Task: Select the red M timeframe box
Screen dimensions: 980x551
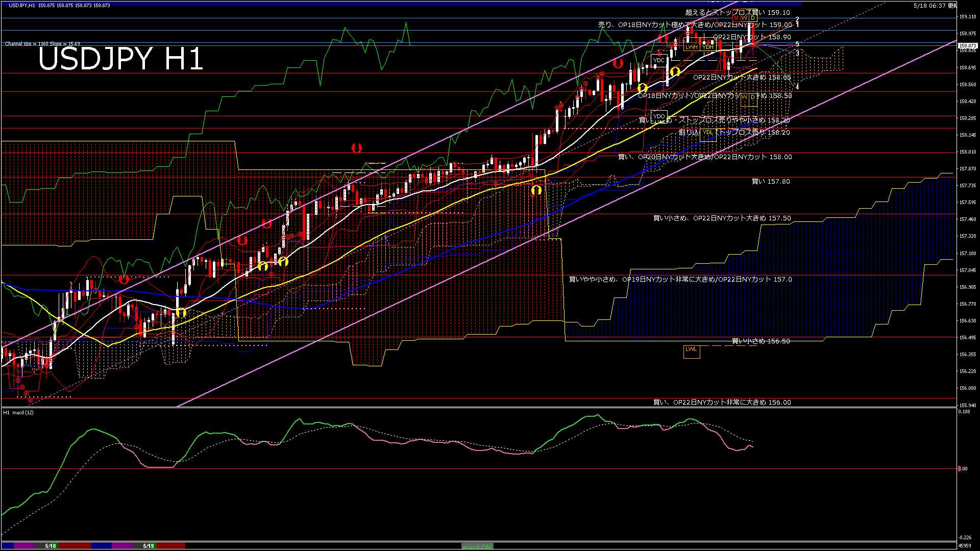Action: click(x=737, y=18)
